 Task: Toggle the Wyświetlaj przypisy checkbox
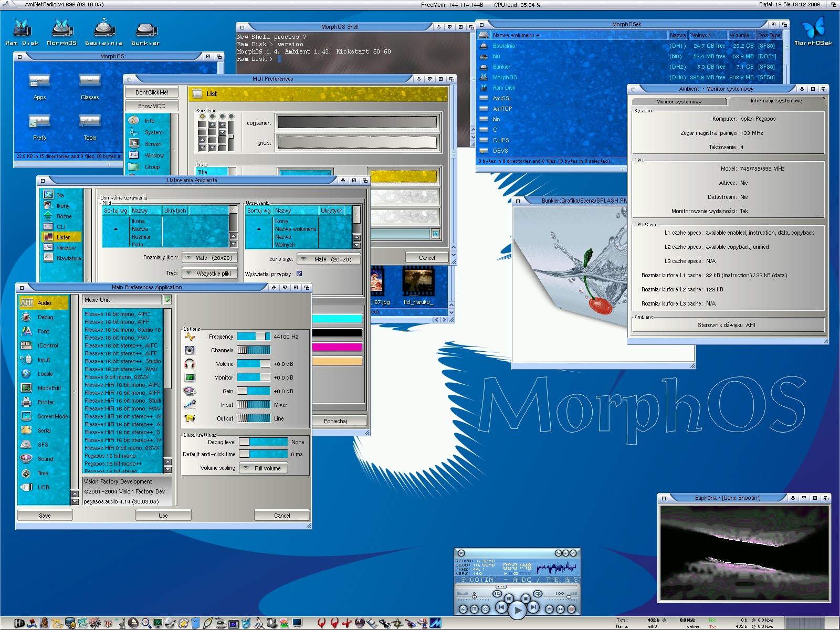[299, 274]
